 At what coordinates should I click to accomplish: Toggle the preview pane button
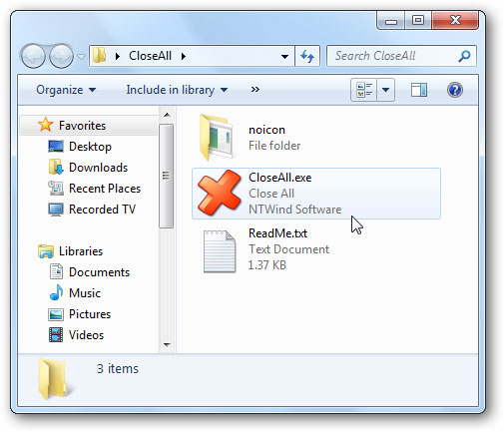[419, 90]
